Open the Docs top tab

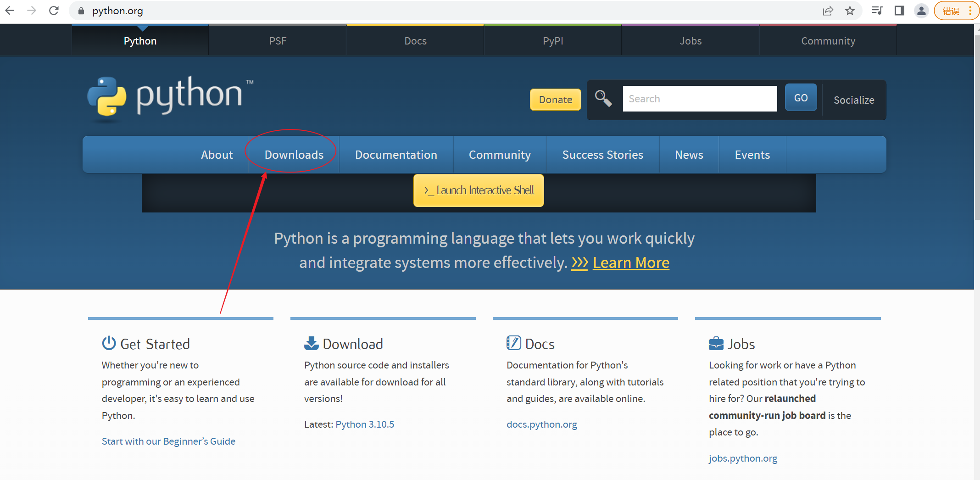tap(415, 41)
